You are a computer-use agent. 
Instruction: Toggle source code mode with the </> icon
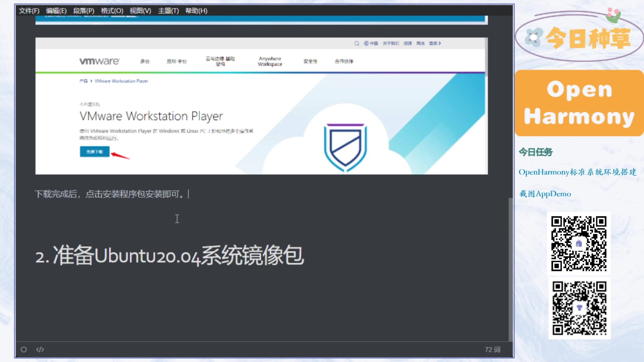(40, 349)
